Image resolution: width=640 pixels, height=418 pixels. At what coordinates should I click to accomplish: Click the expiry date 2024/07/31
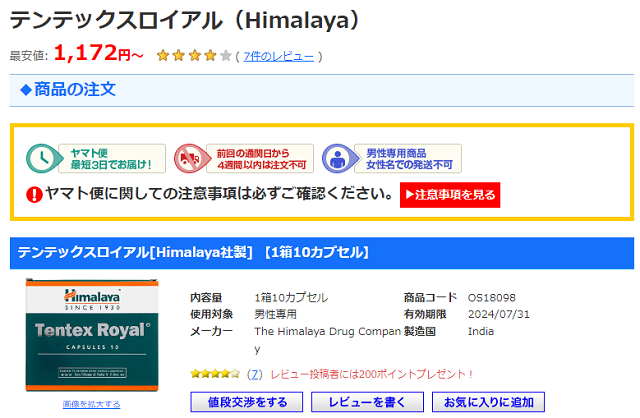498,314
